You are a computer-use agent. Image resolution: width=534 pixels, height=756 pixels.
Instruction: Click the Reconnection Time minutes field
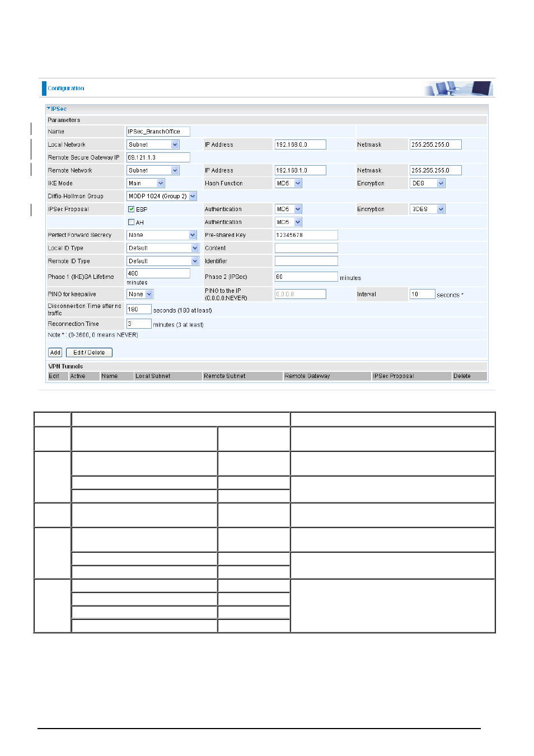tap(139, 324)
